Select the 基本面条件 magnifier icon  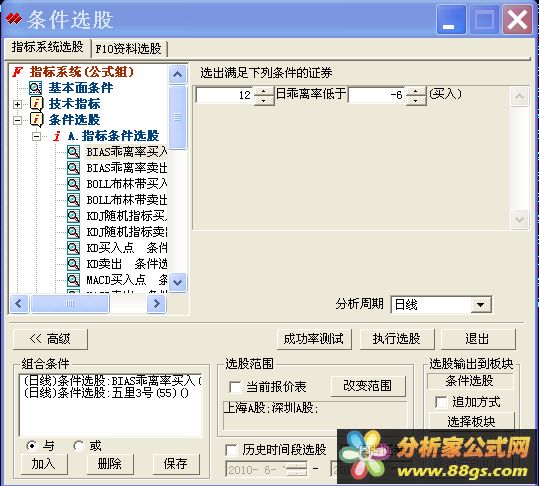[35, 88]
